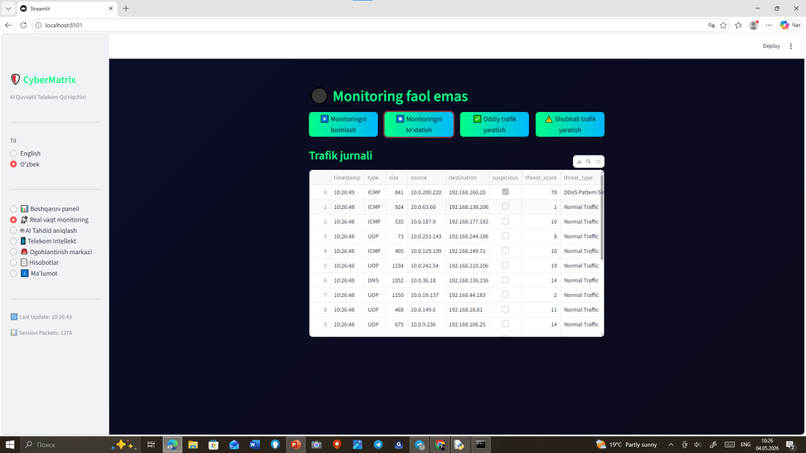Click the Monitoringni to'xtatish button

click(x=419, y=124)
